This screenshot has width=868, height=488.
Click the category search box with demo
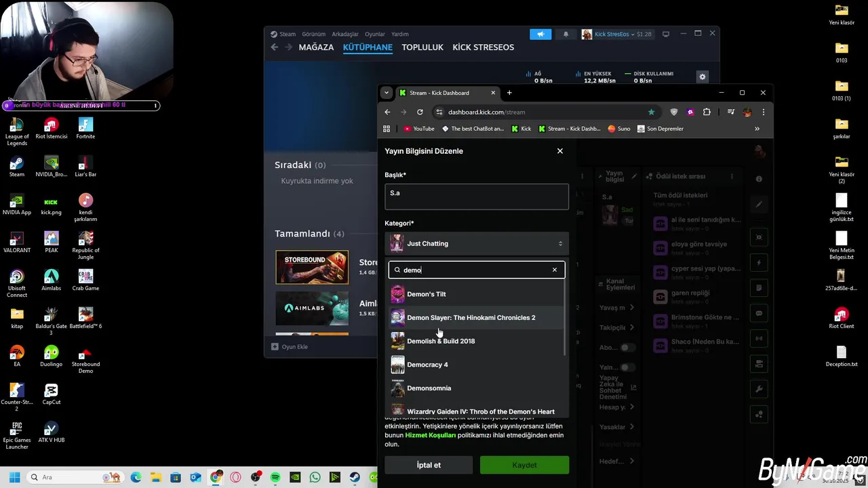pyautogui.click(x=477, y=270)
